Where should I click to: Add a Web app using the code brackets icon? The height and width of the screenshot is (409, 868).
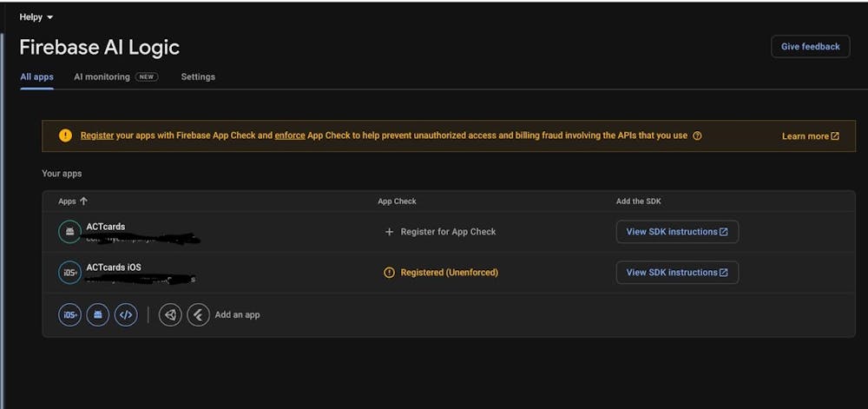coord(126,314)
